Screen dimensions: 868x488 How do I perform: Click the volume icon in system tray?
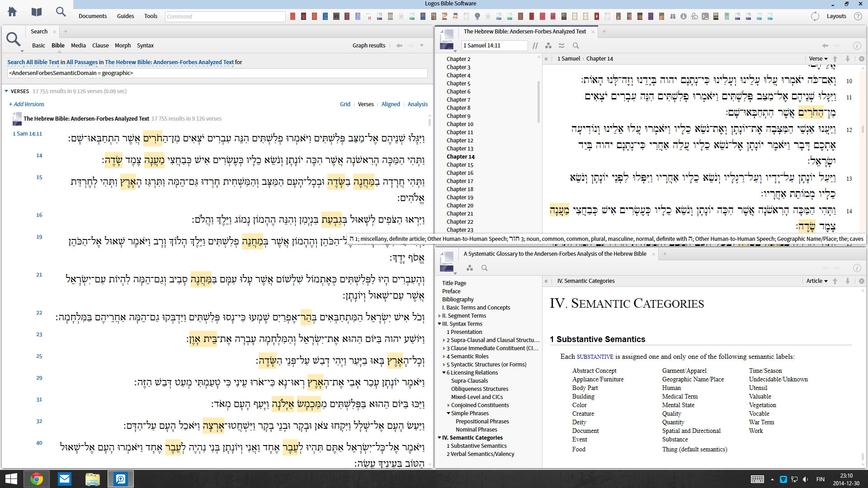tap(805, 479)
